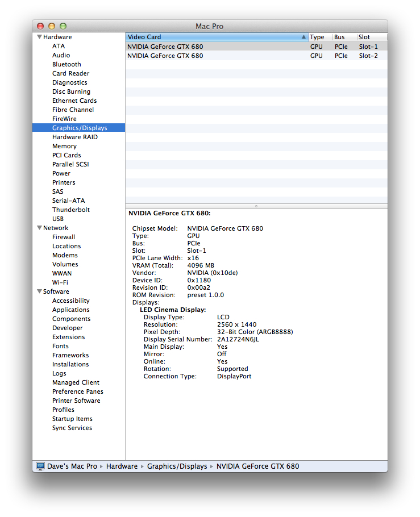Open Volumes under Network

coord(65,264)
